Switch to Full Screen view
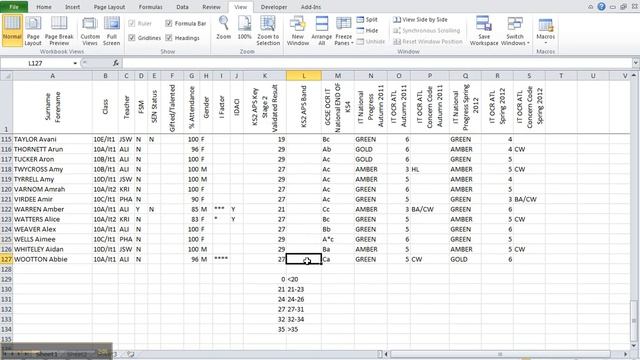 111,30
